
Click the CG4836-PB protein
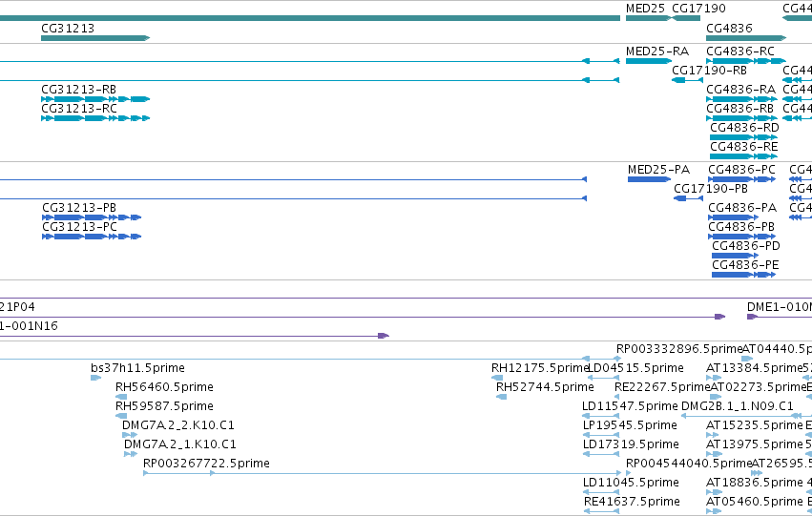click(x=742, y=237)
